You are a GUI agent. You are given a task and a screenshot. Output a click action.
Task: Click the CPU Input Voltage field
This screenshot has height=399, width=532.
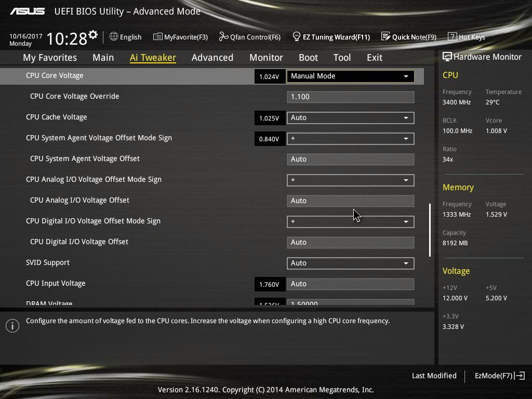click(351, 284)
